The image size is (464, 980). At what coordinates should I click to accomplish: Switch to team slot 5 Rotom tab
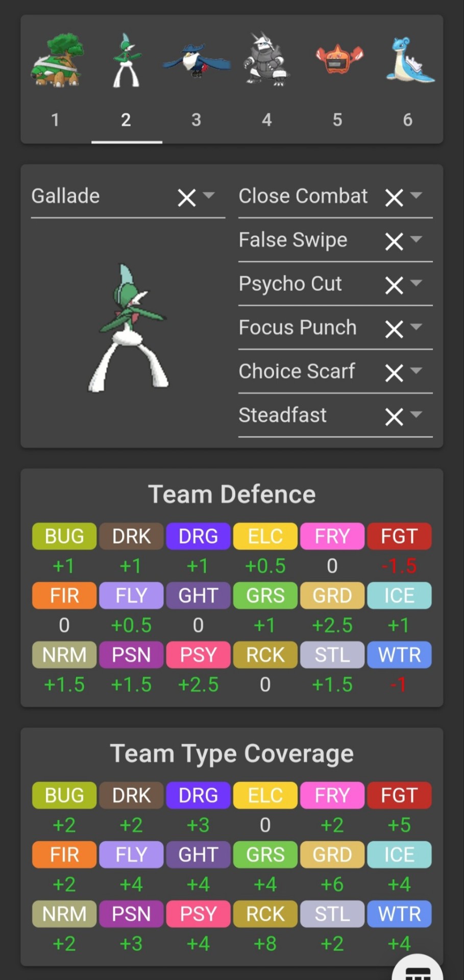coord(338,79)
